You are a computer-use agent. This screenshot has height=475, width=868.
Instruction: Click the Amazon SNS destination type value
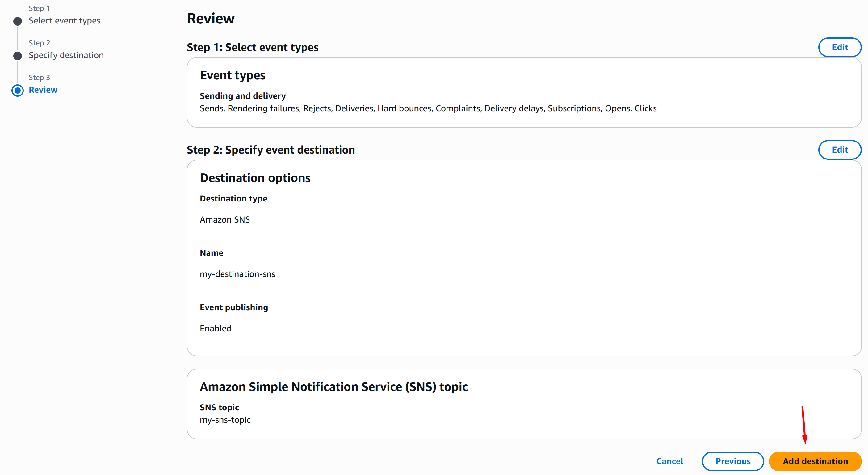[x=225, y=219]
